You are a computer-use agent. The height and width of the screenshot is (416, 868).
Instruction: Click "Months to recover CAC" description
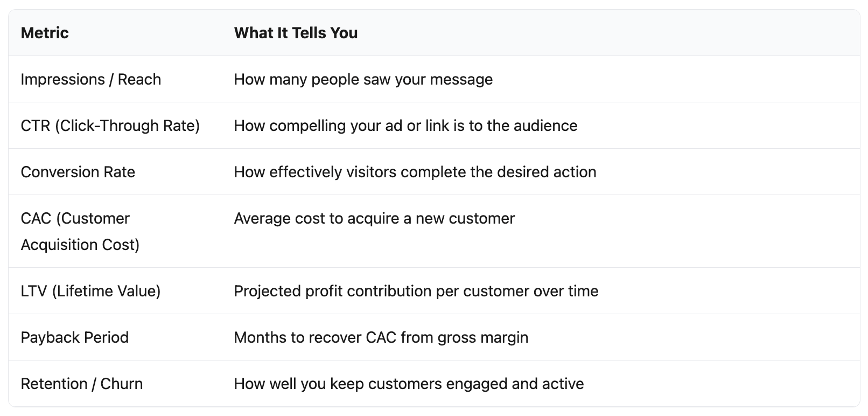tap(381, 337)
